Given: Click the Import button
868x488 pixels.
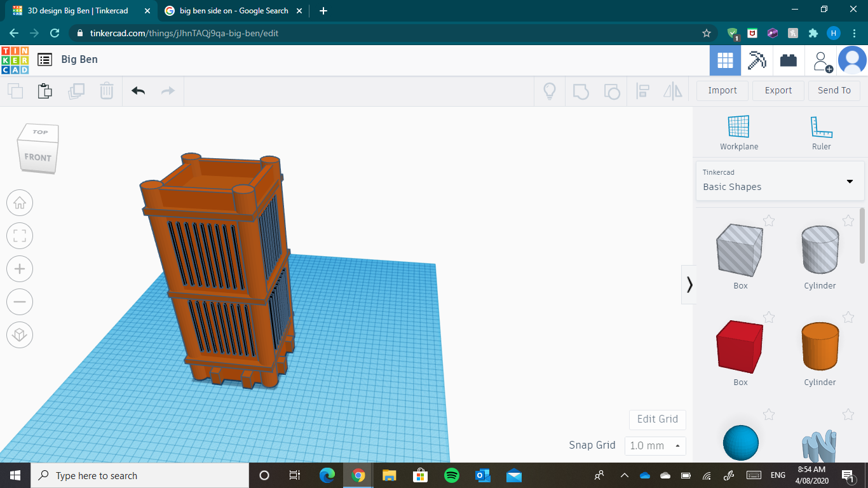Looking at the screenshot, I should pos(722,90).
